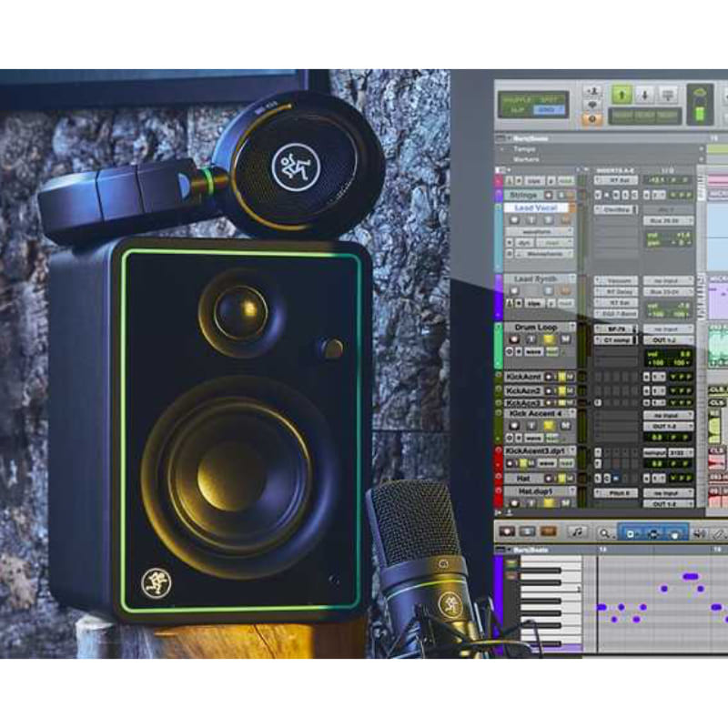Click the green up-arrow button in top toolbar

pyautogui.click(x=622, y=94)
